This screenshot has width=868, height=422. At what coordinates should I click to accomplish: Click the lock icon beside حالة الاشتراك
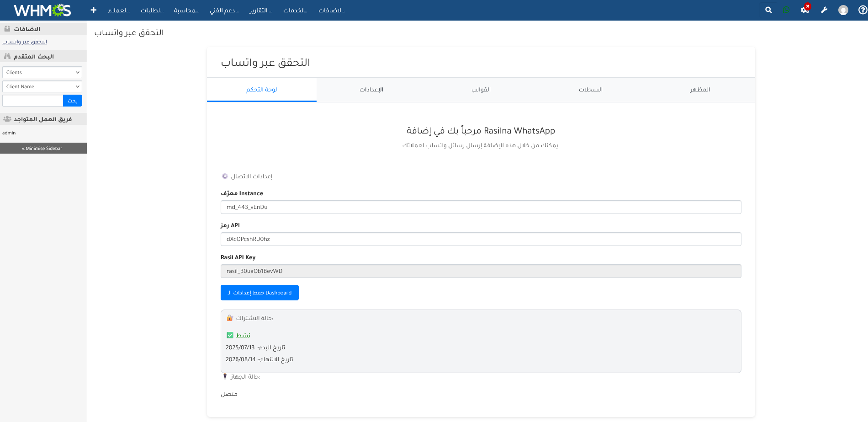(229, 318)
